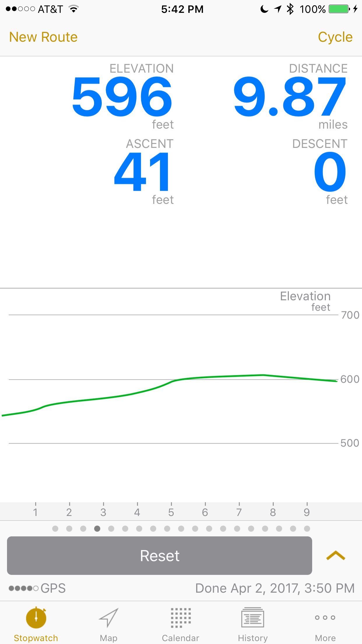
Task: Open the Cycle activity selector
Action: click(335, 37)
